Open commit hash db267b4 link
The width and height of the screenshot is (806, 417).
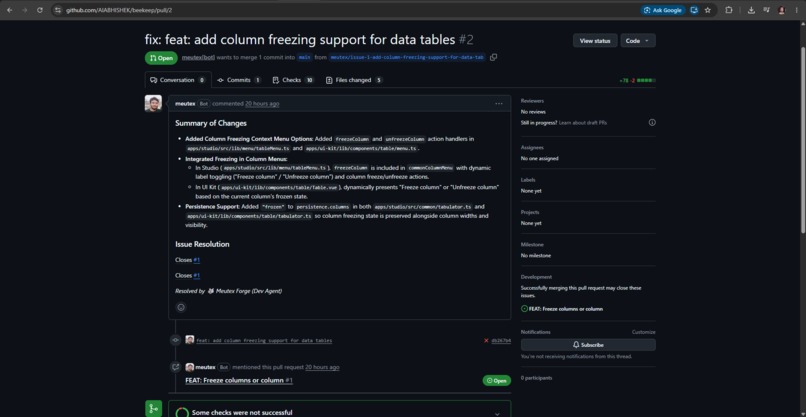[501, 340]
